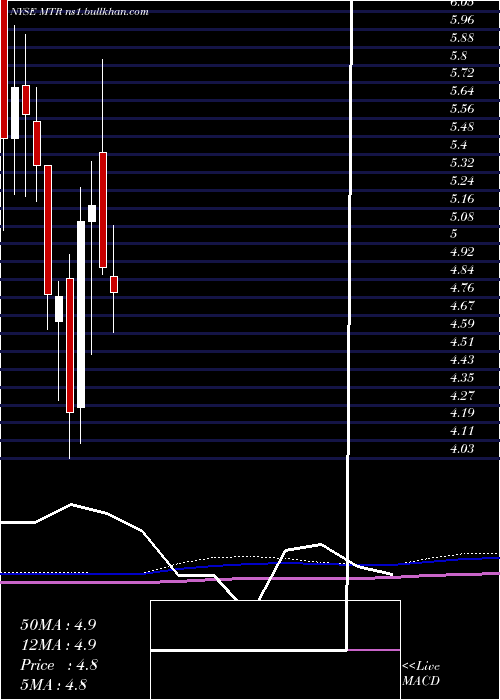
Task: Click the 5MA : 4.8 label
Action: click(53, 685)
